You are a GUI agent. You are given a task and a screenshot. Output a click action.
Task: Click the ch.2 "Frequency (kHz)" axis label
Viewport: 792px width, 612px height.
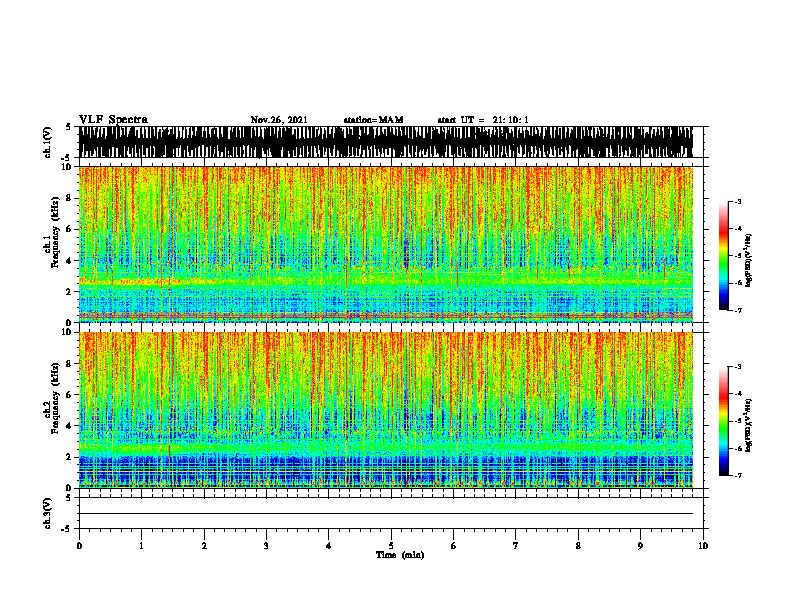55,398
